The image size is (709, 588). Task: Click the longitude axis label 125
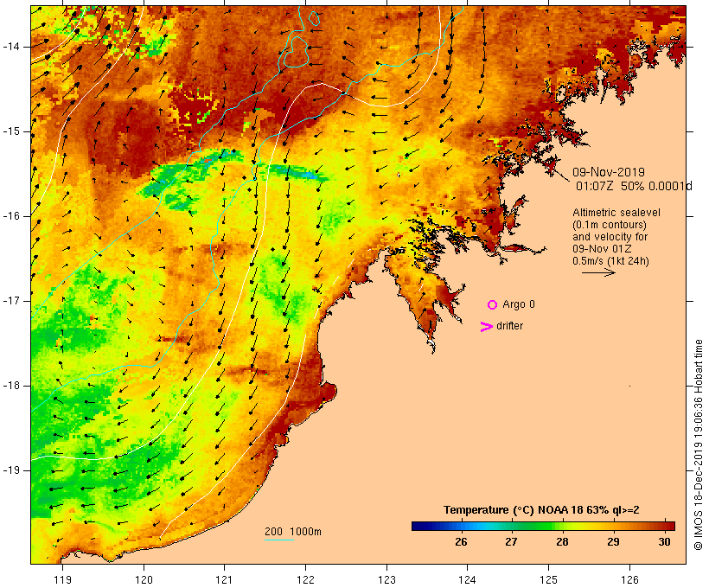(548, 579)
